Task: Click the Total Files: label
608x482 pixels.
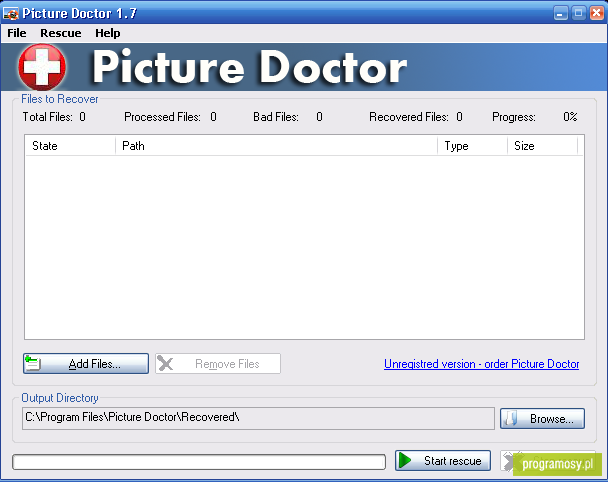Action: (x=48, y=117)
